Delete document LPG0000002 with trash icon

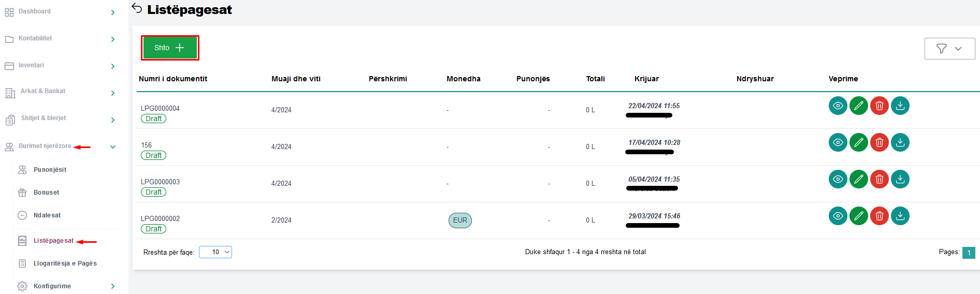(x=879, y=216)
